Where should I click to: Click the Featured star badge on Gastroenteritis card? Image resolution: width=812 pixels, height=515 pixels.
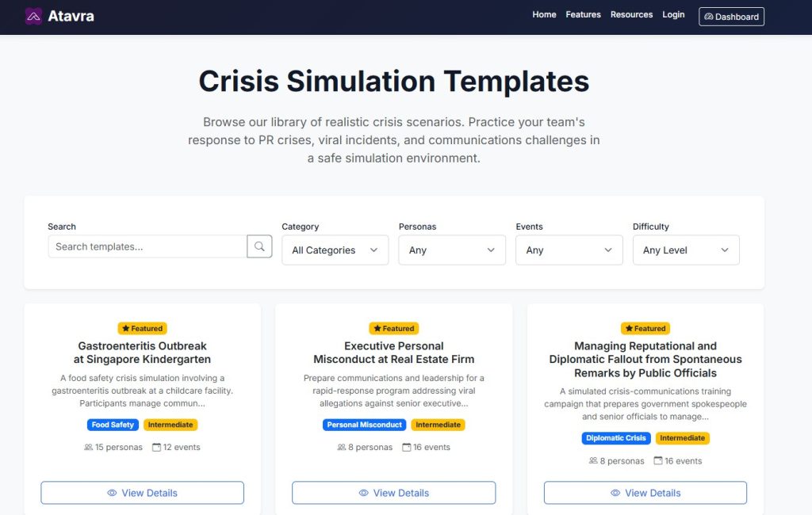coord(143,328)
